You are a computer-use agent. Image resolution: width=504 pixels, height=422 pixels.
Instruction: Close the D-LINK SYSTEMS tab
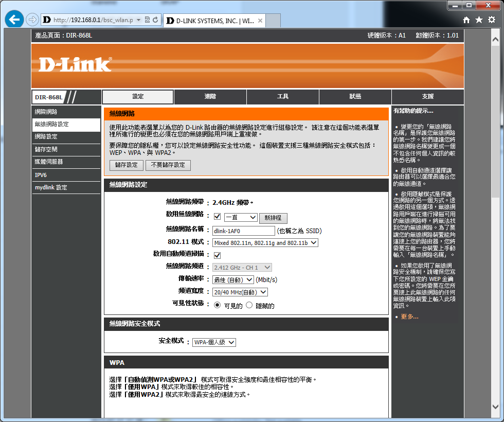coord(260,21)
